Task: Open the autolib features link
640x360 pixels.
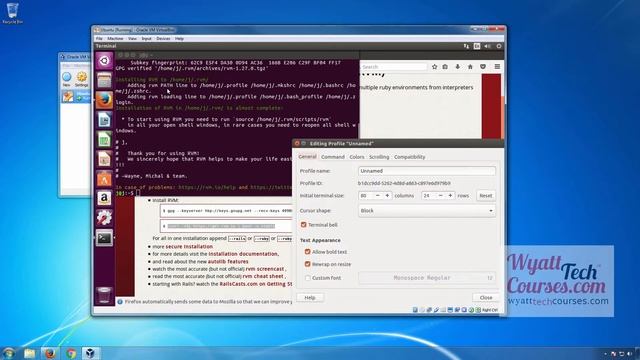Action: click(228, 261)
